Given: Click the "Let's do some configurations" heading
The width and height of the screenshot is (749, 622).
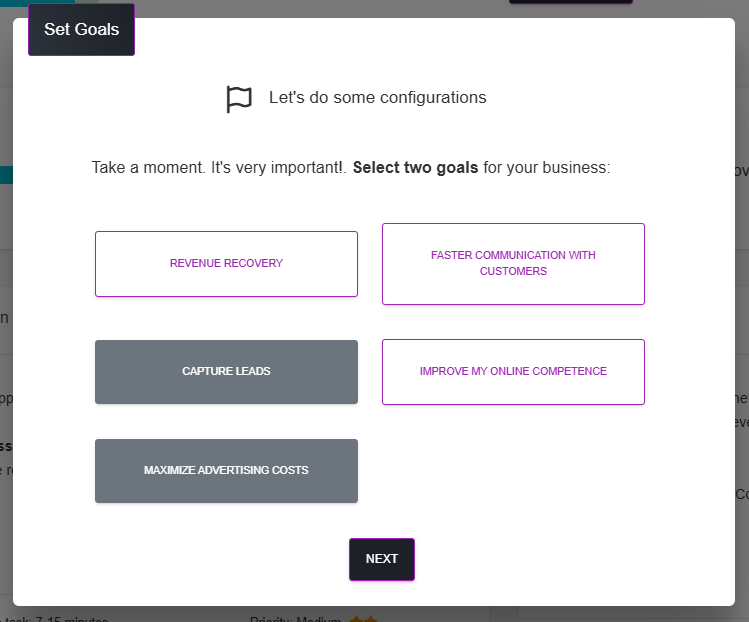Looking at the screenshot, I should (x=377, y=97).
